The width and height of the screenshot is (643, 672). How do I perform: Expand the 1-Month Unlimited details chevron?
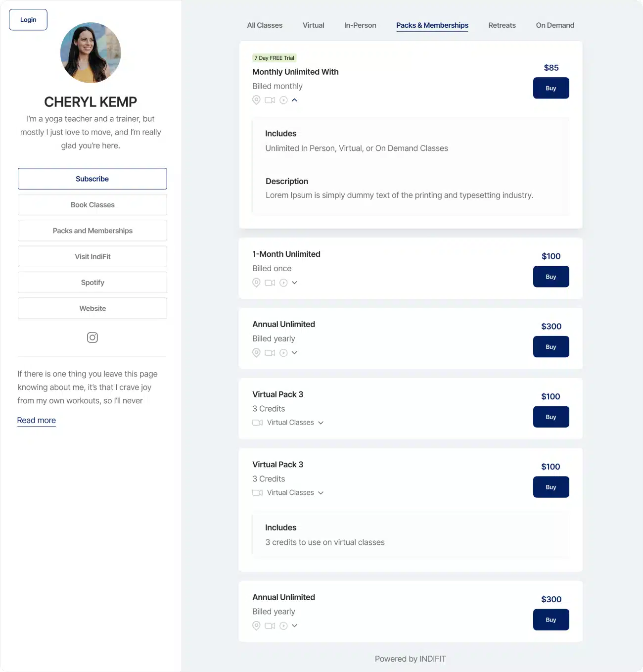point(294,283)
